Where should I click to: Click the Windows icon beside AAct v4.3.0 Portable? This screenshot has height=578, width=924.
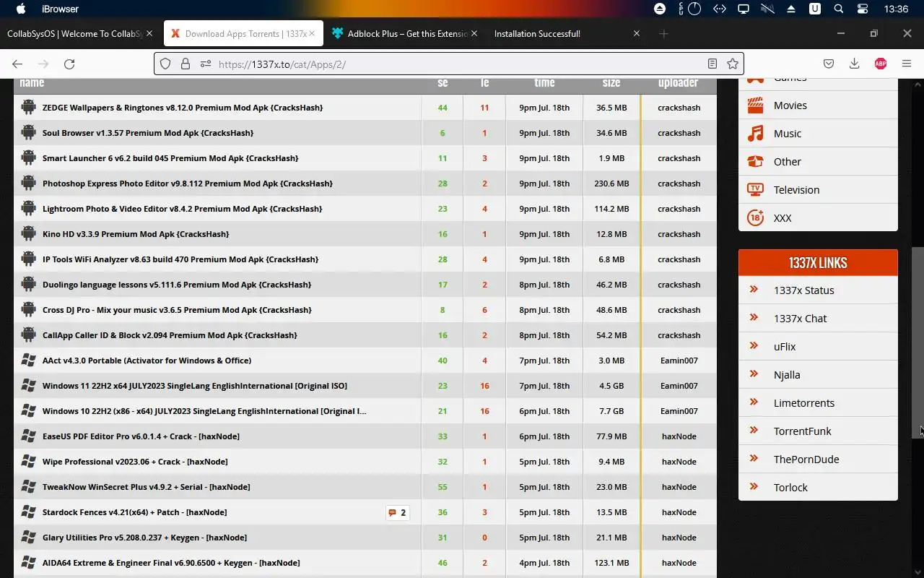pyautogui.click(x=28, y=360)
